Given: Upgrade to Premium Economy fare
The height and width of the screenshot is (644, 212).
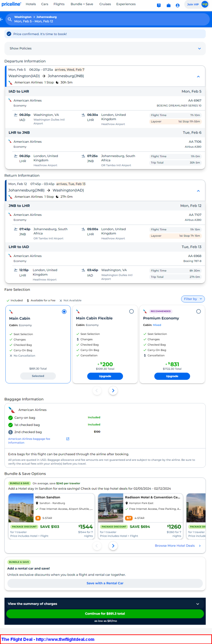Looking at the screenshot, I should 172,376.
